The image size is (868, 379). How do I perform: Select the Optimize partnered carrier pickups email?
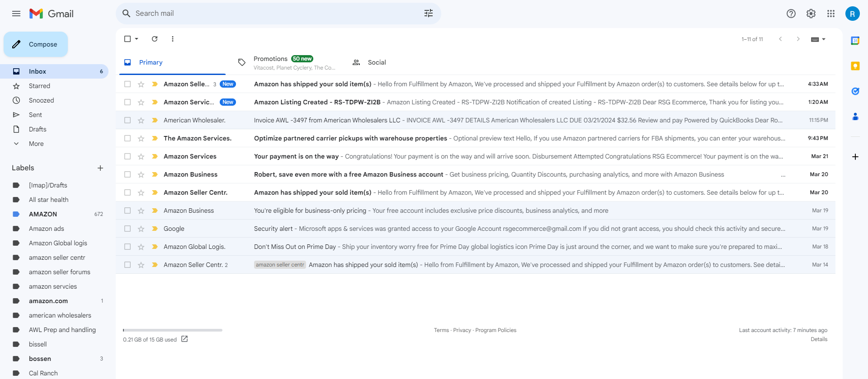pyautogui.click(x=127, y=138)
